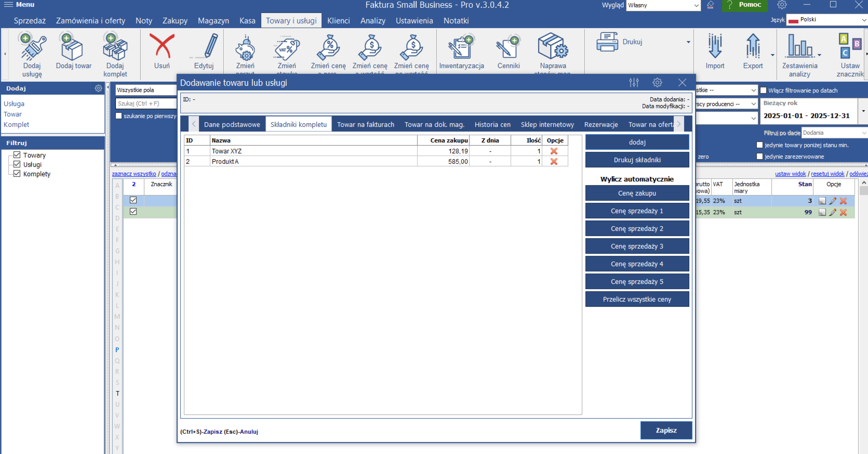Check jedynie zarezerwowane option
Screen dimensions: 868x454
pos(759,157)
